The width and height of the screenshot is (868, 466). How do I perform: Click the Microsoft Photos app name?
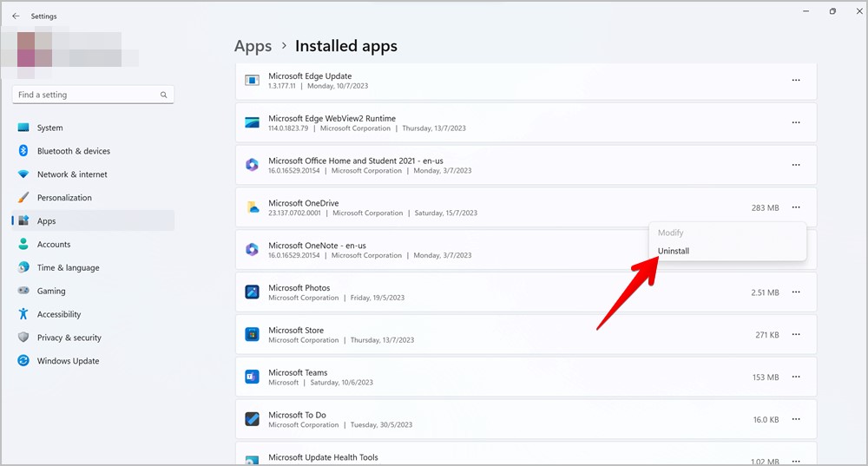pos(299,288)
